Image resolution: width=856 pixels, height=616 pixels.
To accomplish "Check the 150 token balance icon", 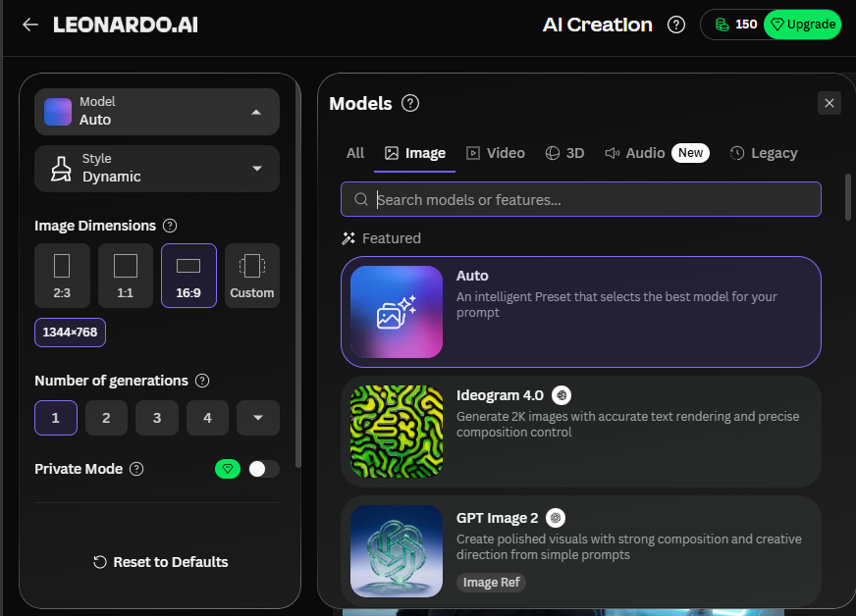I will click(722, 25).
